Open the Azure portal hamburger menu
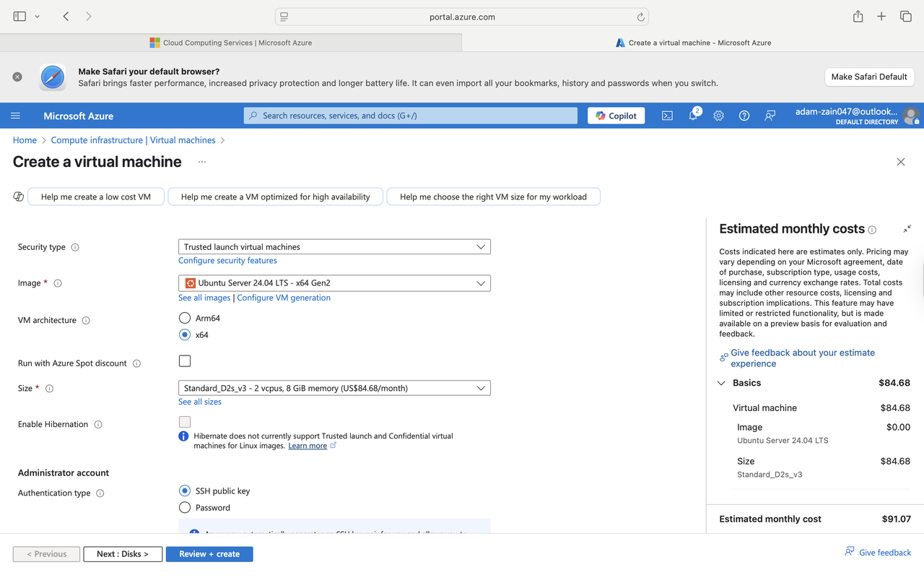This screenshot has width=924, height=578. pyautogui.click(x=15, y=116)
